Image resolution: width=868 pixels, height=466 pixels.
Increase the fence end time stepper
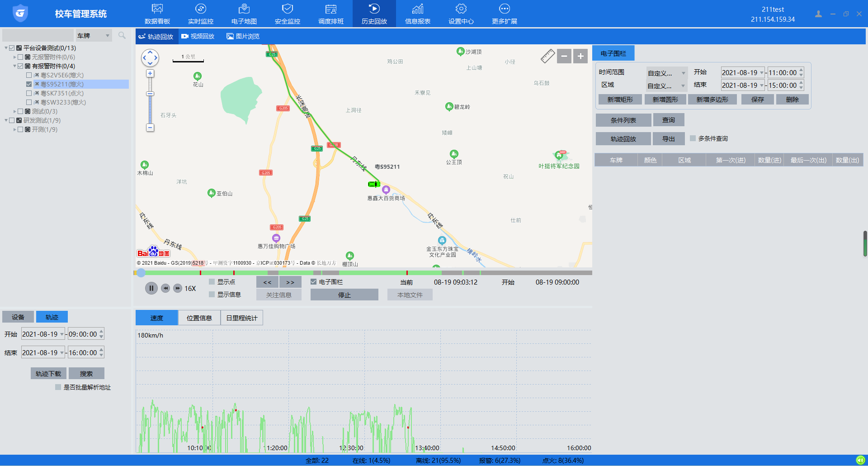pyautogui.click(x=801, y=83)
